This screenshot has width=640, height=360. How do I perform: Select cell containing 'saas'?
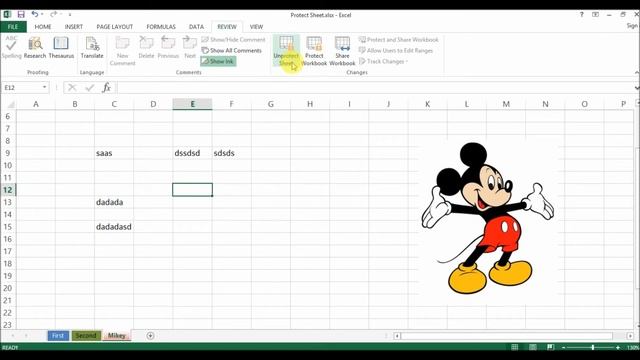click(x=114, y=153)
